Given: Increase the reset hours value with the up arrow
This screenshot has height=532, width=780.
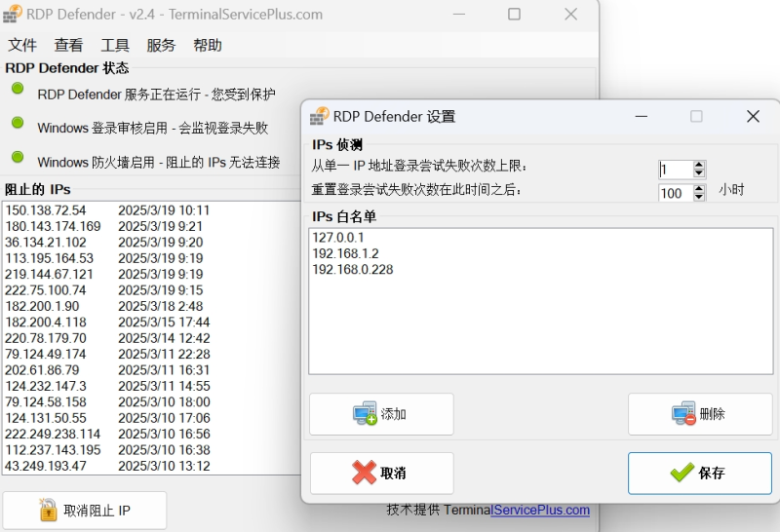Looking at the screenshot, I should [x=699, y=188].
